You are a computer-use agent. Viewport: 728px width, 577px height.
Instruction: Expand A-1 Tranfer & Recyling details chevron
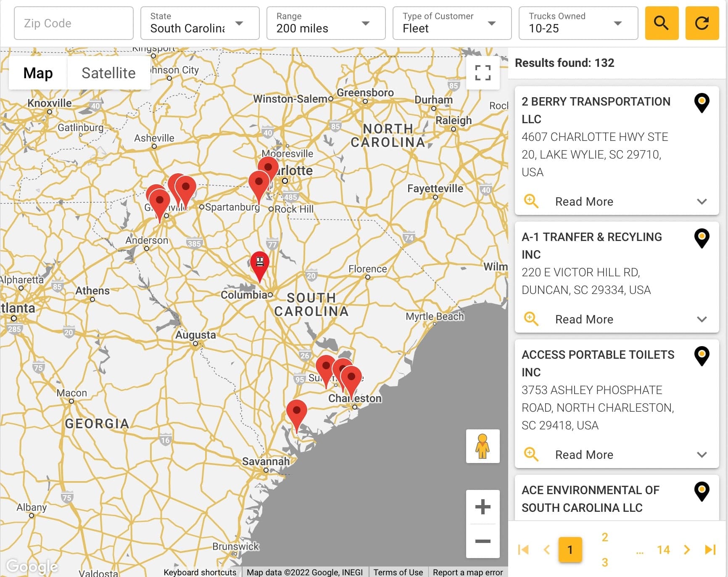pos(702,319)
